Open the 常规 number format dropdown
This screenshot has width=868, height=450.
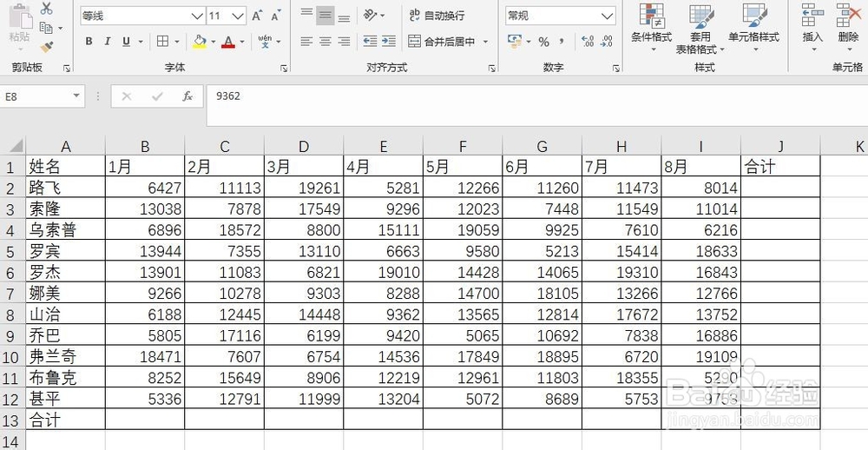pyautogui.click(x=608, y=16)
